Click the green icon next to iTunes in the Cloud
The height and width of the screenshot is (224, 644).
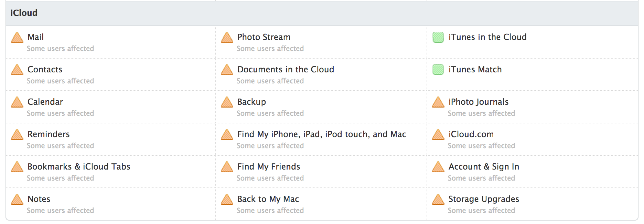pos(438,37)
